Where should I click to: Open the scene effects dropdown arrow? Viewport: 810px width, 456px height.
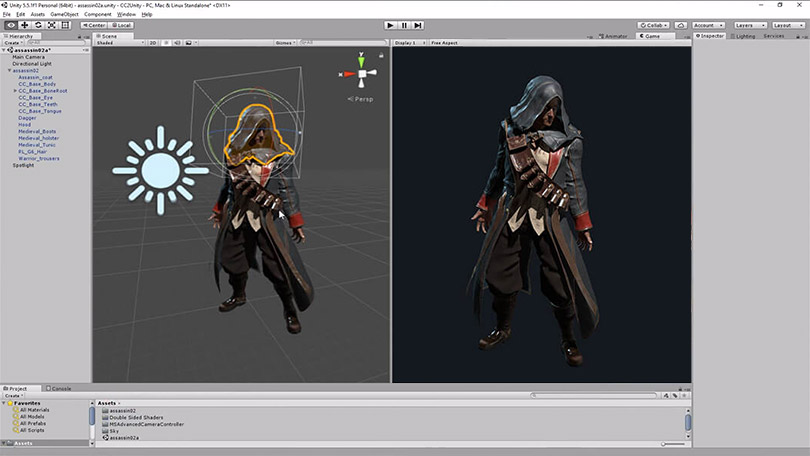pos(196,43)
